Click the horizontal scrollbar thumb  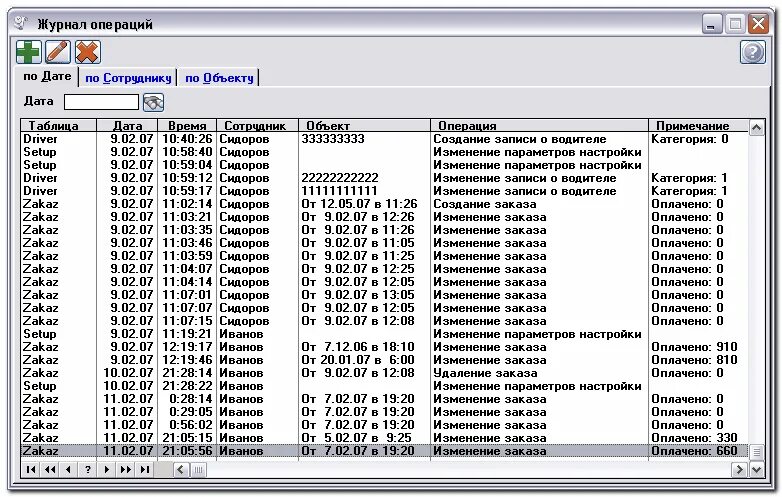[198, 469]
